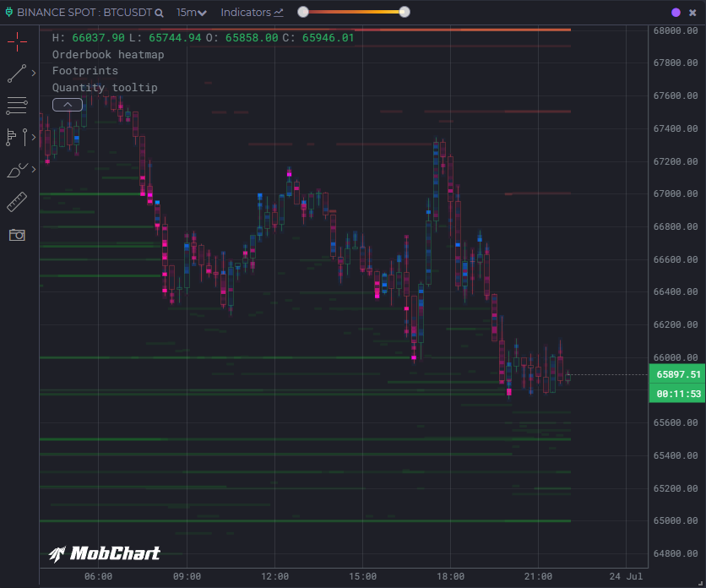Click the gradient heatmap range slider track

click(354, 12)
